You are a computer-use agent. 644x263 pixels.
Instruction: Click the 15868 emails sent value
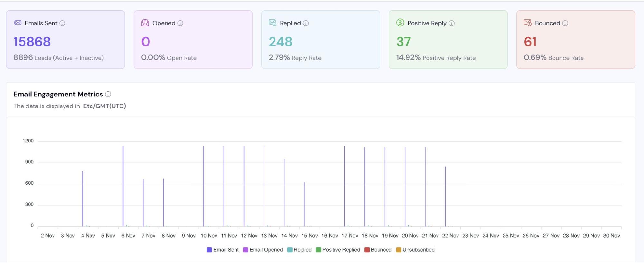pos(32,42)
